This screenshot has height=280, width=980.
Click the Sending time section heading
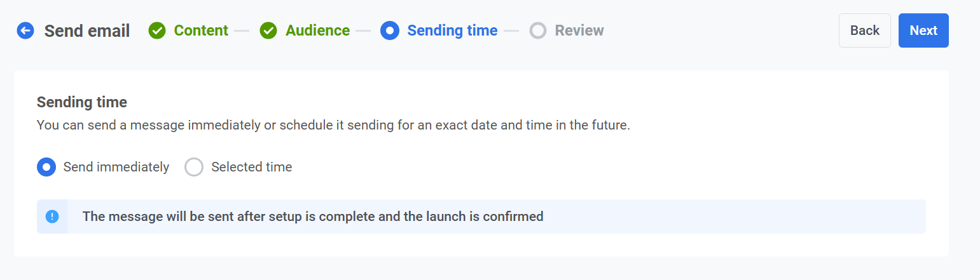(x=82, y=102)
